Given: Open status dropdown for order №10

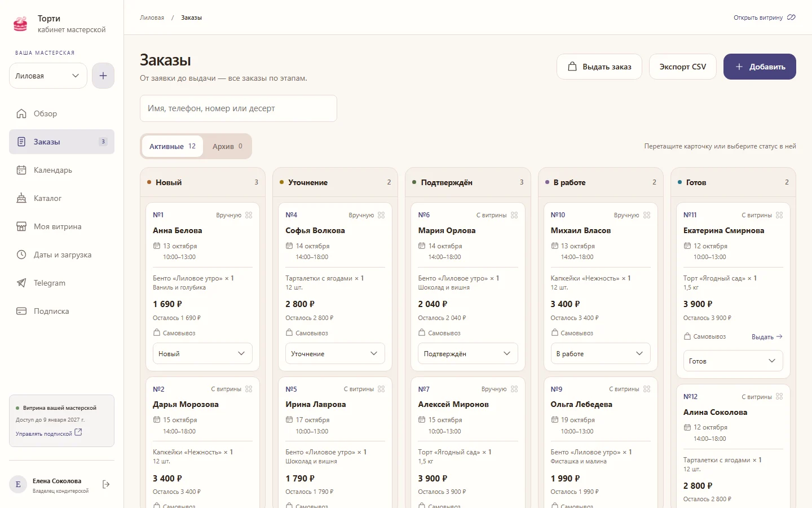Looking at the screenshot, I should [601, 353].
